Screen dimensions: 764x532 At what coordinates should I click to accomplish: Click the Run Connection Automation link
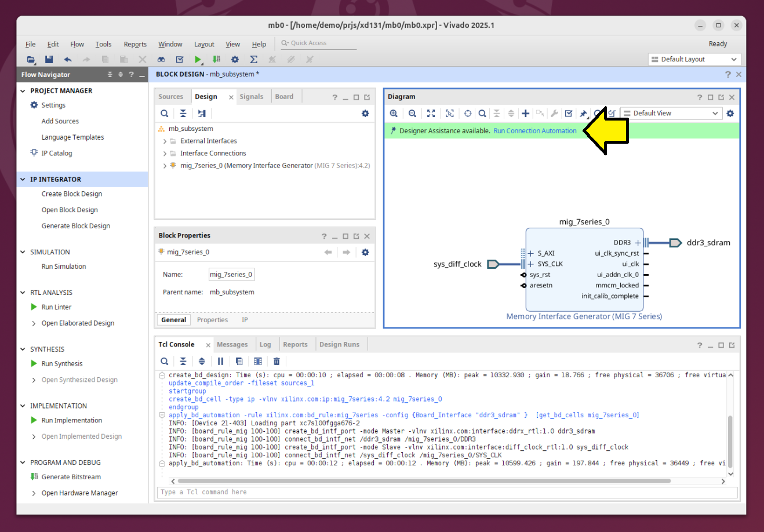click(534, 131)
